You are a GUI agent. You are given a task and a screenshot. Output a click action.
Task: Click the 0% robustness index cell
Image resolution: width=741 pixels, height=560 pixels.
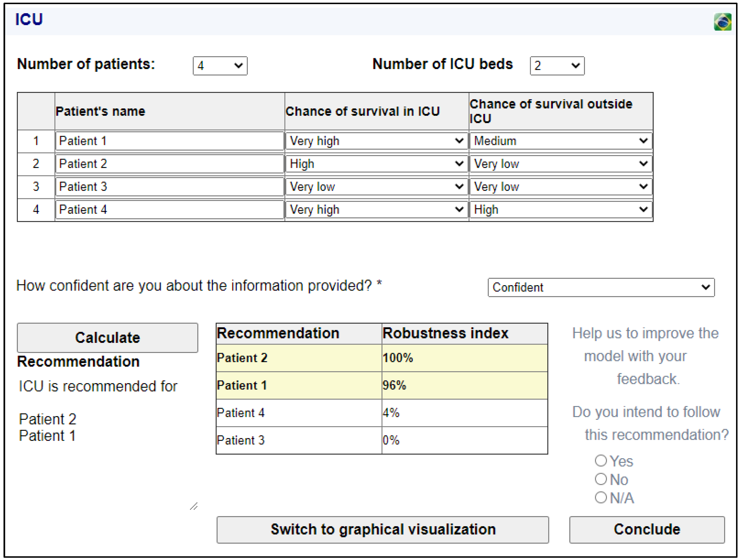pos(465,440)
